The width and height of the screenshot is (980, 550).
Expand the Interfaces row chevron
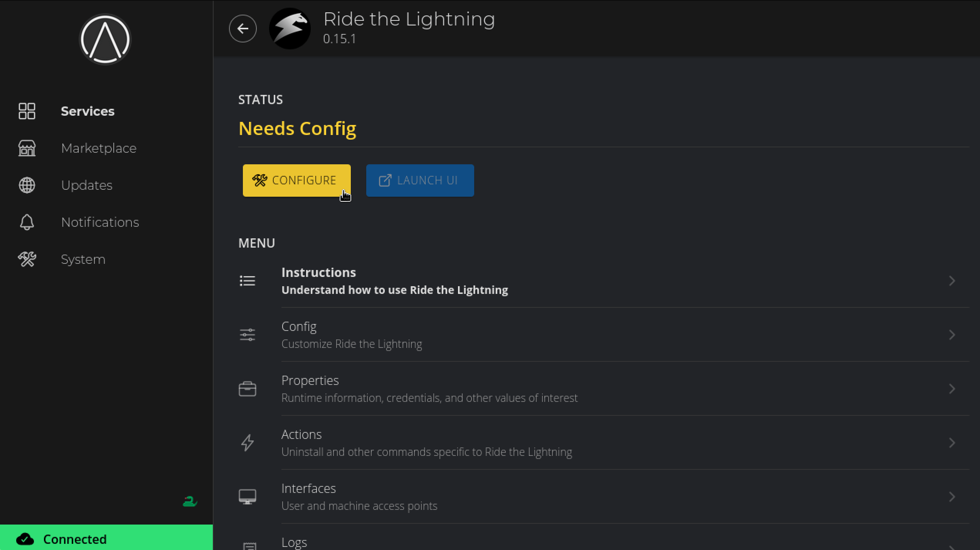953,496
